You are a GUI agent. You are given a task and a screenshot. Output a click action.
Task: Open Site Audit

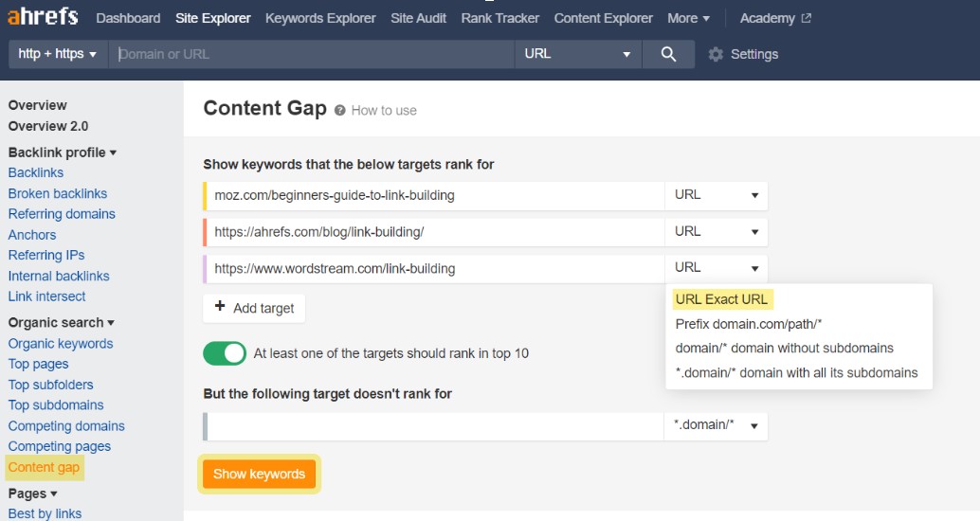pyautogui.click(x=418, y=18)
